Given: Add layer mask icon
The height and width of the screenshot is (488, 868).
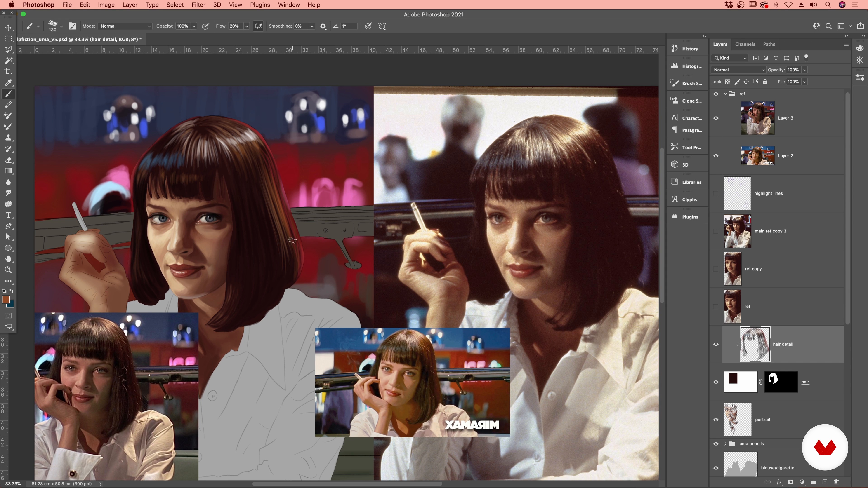Looking at the screenshot, I should (790, 482).
